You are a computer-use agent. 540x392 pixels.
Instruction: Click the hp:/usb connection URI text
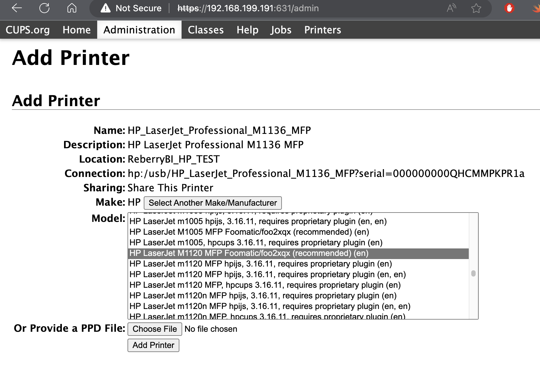326,174
